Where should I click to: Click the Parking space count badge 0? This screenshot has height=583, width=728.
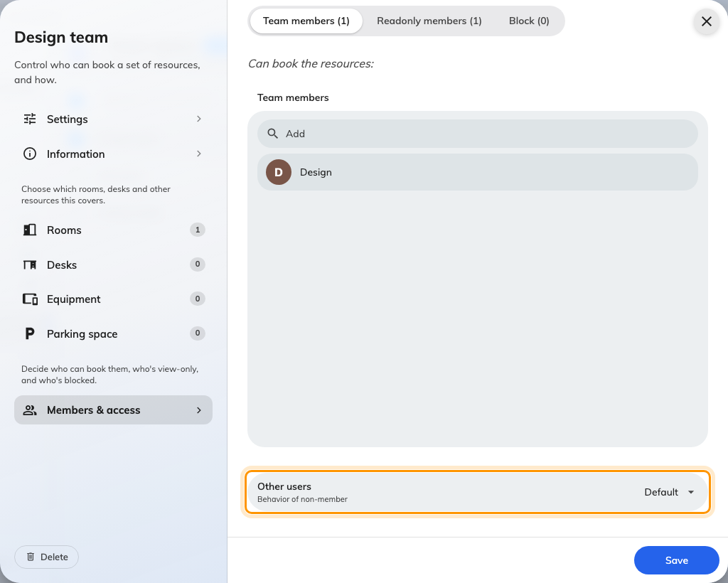198,333
